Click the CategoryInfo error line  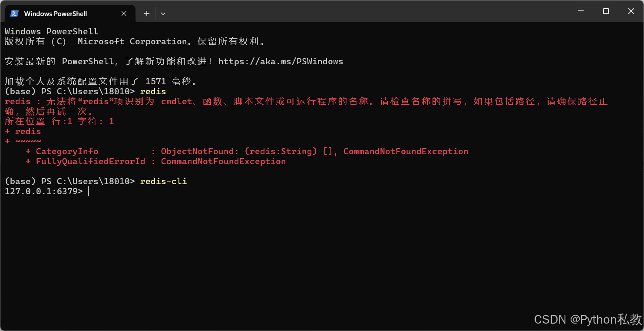[67, 151]
